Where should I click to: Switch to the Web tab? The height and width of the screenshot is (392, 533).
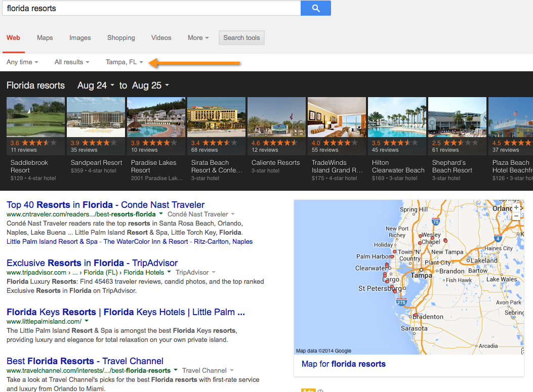[13, 38]
